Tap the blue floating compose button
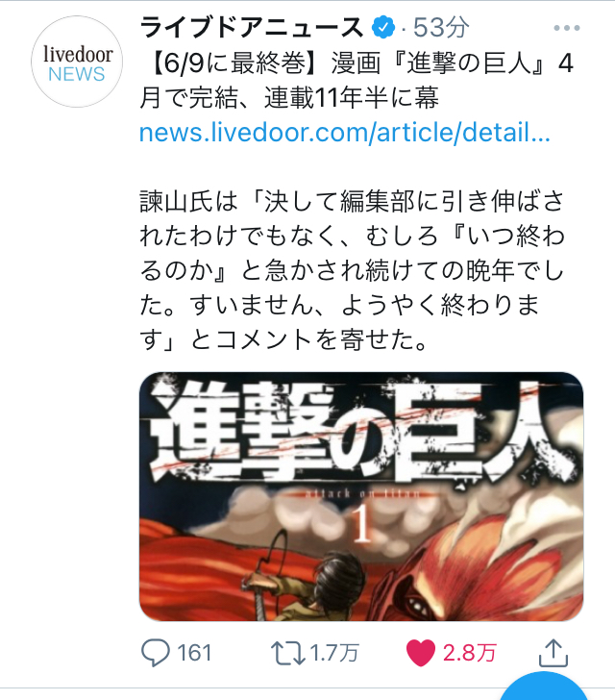 (x=543, y=689)
